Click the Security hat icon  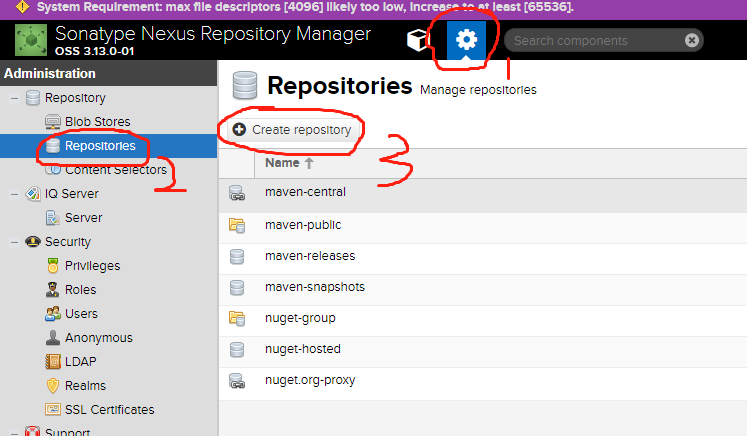(x=33, y=242)
